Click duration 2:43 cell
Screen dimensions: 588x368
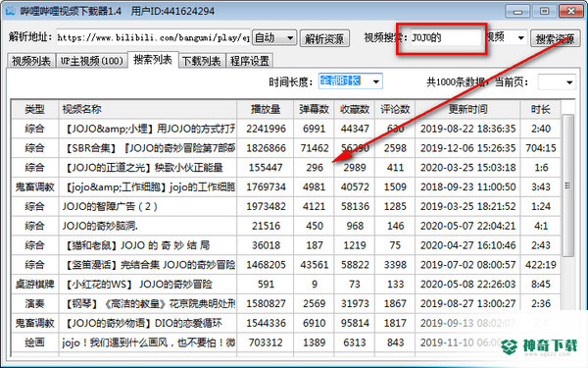[540, 245]
